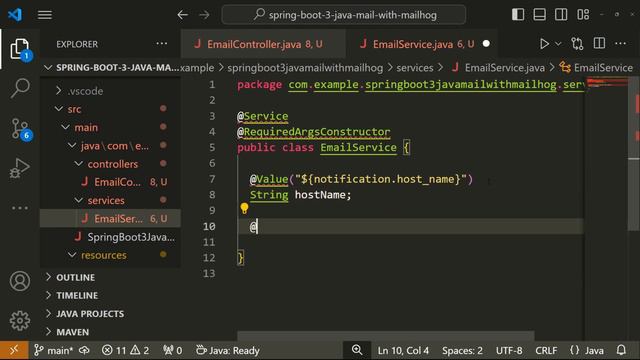Click the horizontal editor scrollbar
The height and width of the screenshot is (360, 640).
[x=385, y=336]
